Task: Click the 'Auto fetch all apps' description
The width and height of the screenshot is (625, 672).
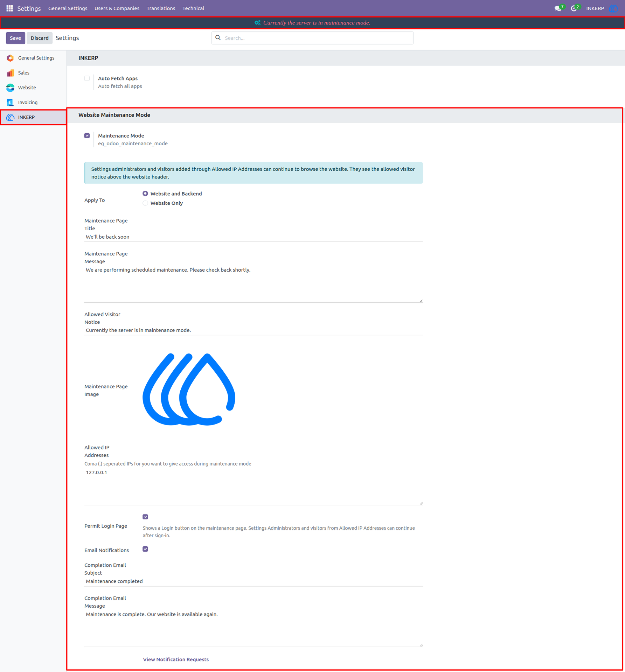Action: pyautogui.click(x=120, y=86)
